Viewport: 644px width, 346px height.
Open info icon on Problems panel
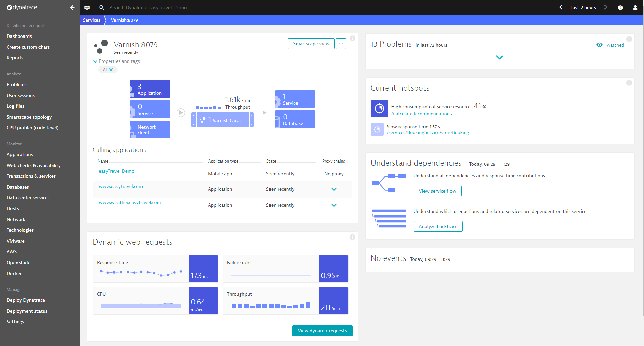coord(629,39)
